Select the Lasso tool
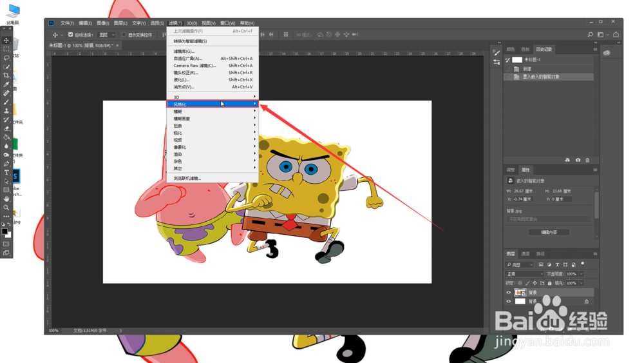This screenshot has width=644, height=363. click(6, 58)
